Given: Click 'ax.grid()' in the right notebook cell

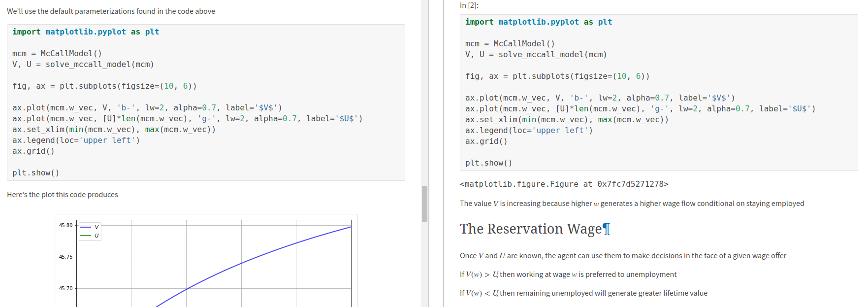Looking at the screenshot, I should click(x=486, y=141).
